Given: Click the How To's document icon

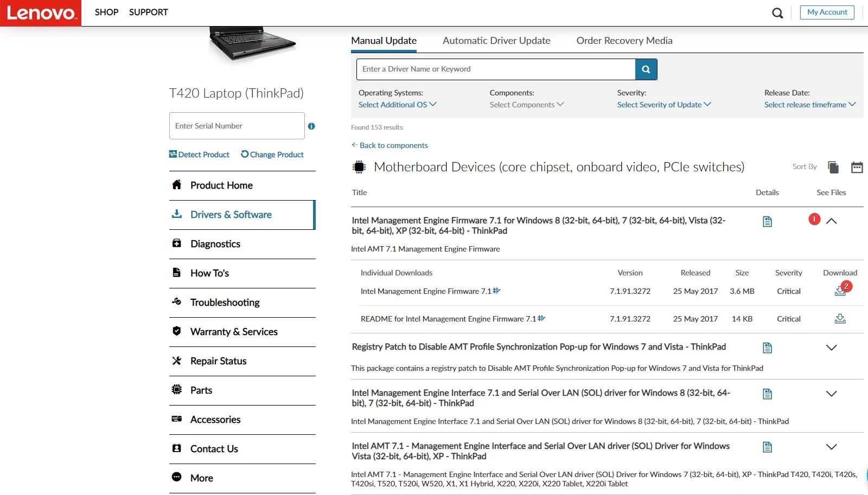Looking at the screenshot, I should pos(177,273).
